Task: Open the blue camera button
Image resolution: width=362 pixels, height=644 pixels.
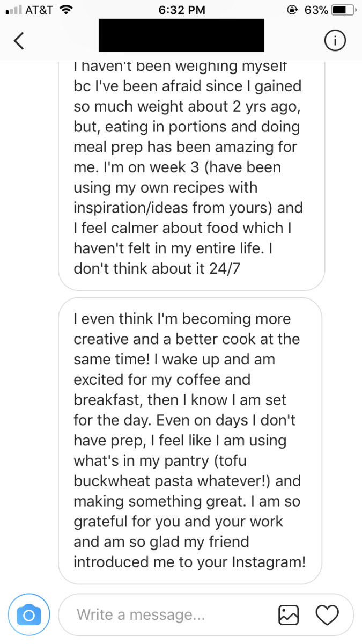Action: [x=29, y=614]
